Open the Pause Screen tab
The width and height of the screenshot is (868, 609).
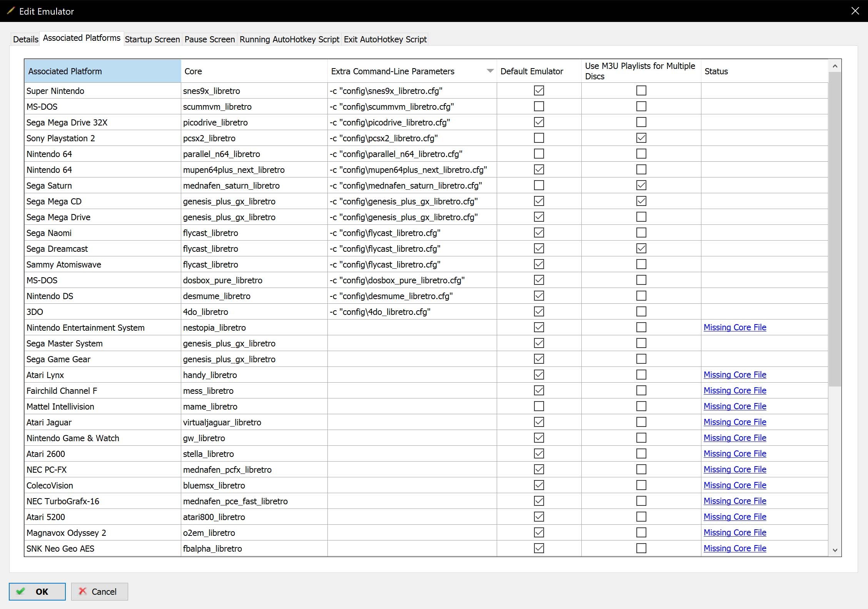coord(210,39)
